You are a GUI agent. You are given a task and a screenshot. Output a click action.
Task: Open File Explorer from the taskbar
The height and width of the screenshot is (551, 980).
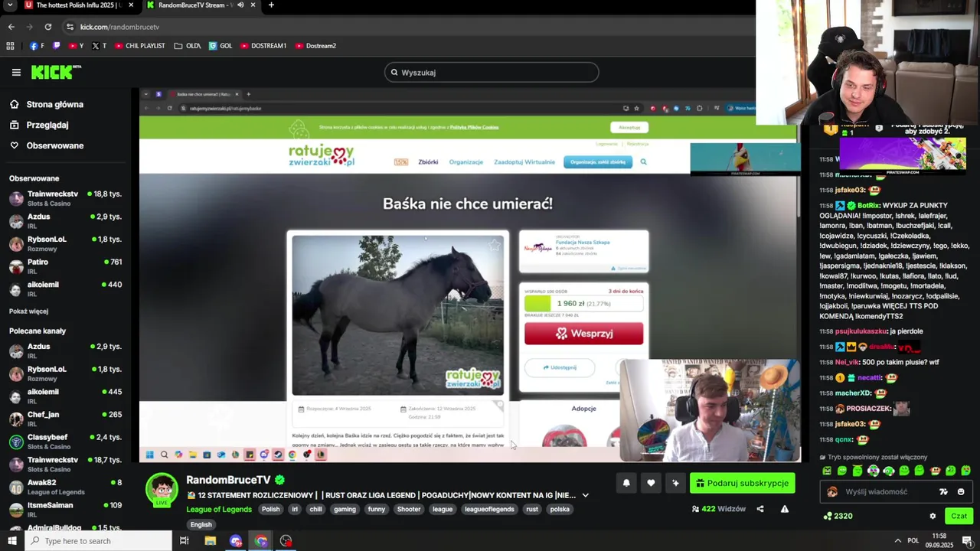pos(211,541)
